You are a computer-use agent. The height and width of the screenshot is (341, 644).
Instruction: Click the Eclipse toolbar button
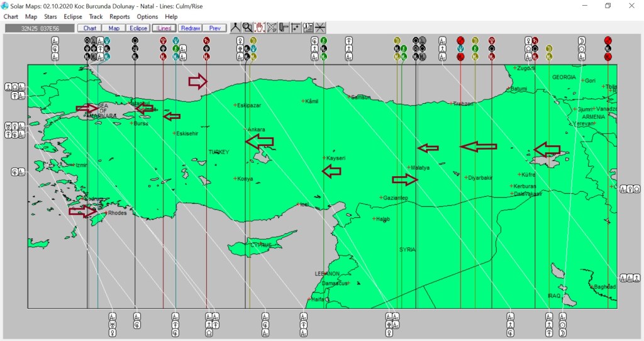[x=138, y=28]
